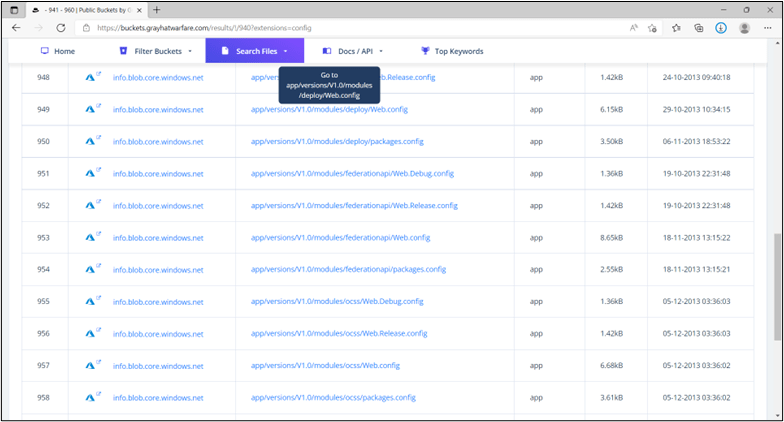The height and width of the screenshot is (422, 784).
Task: Open the browser downloads icon
Action: 720,28
